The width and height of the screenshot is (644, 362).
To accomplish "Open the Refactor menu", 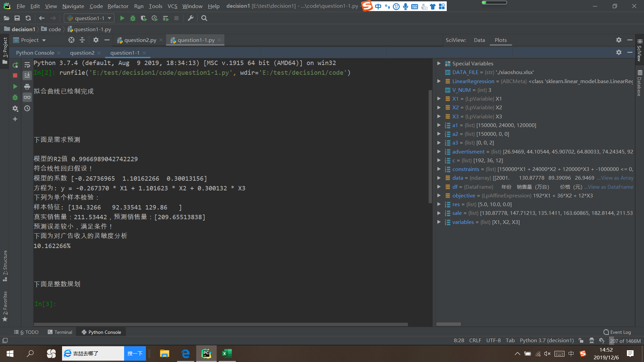I will pyautogui.click(x=118, y=6).
